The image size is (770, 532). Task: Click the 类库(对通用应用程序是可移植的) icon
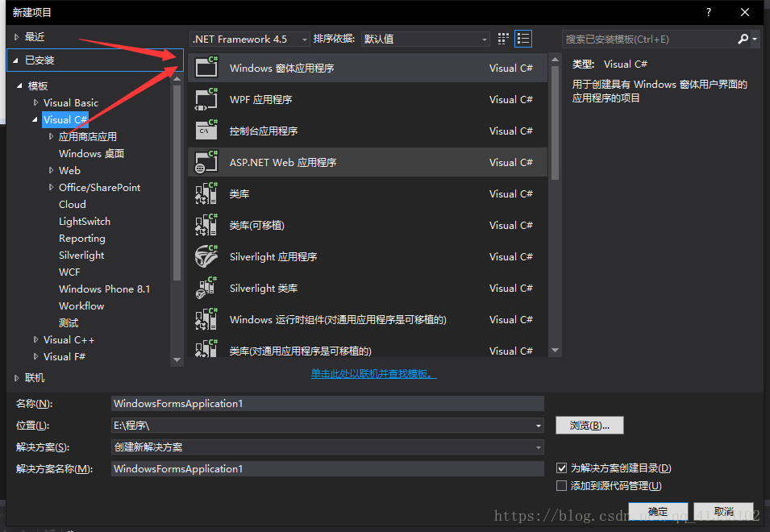click(206, 348)
